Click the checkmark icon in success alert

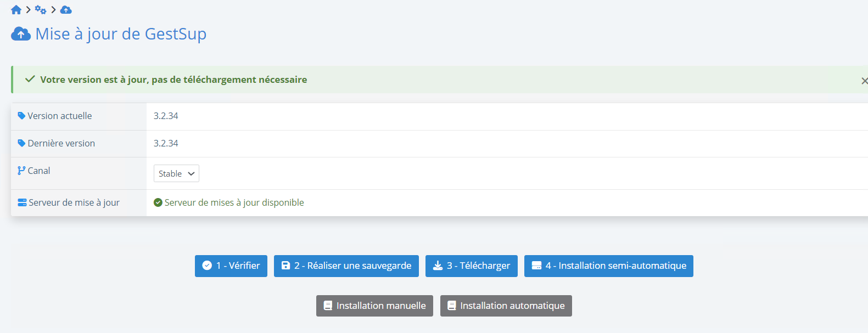(x=30, y=79)
